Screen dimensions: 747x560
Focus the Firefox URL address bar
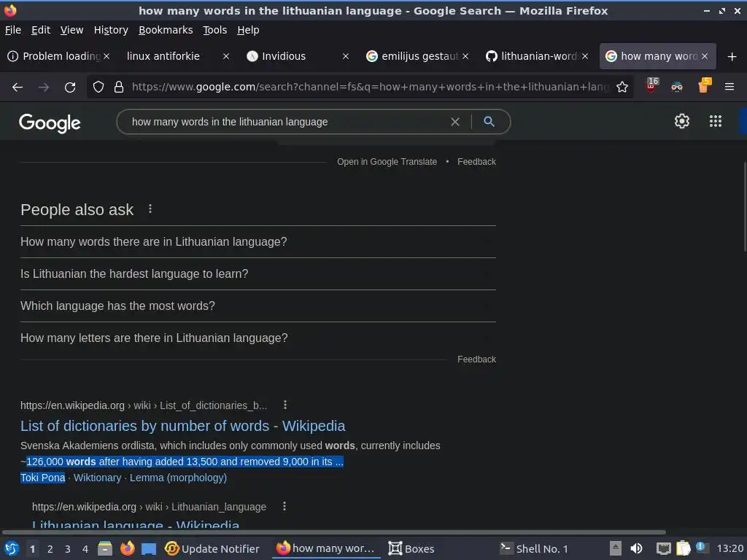[370, 87]
